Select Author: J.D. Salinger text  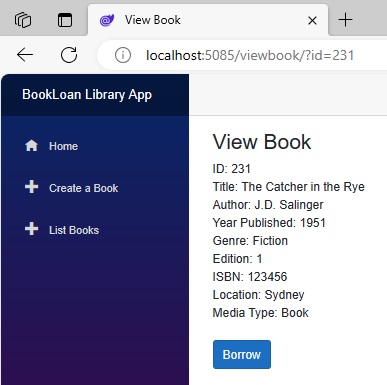[x=268, y=205]
